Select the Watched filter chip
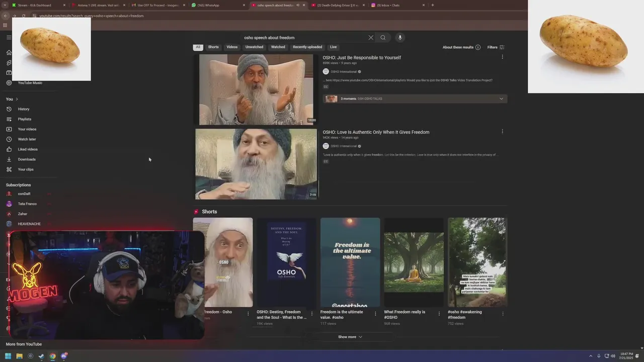The height and width of the screenshot is (362, 644). [278, 47]
